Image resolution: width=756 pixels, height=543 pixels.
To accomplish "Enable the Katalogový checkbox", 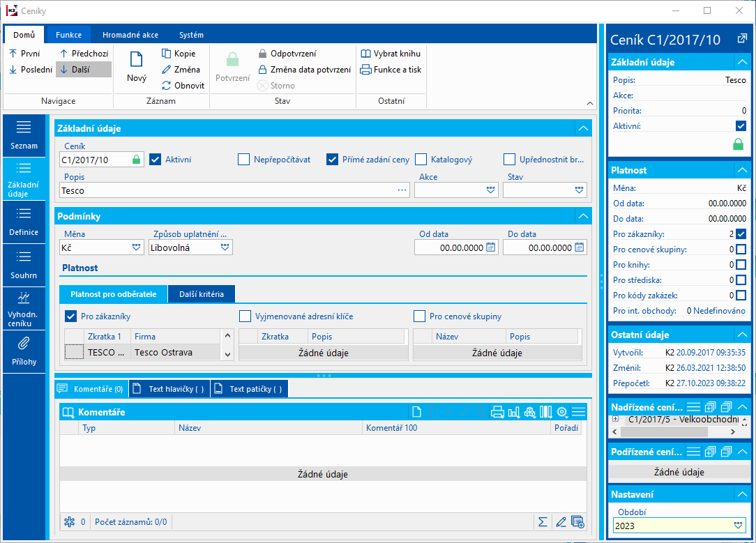I will 421,160.
